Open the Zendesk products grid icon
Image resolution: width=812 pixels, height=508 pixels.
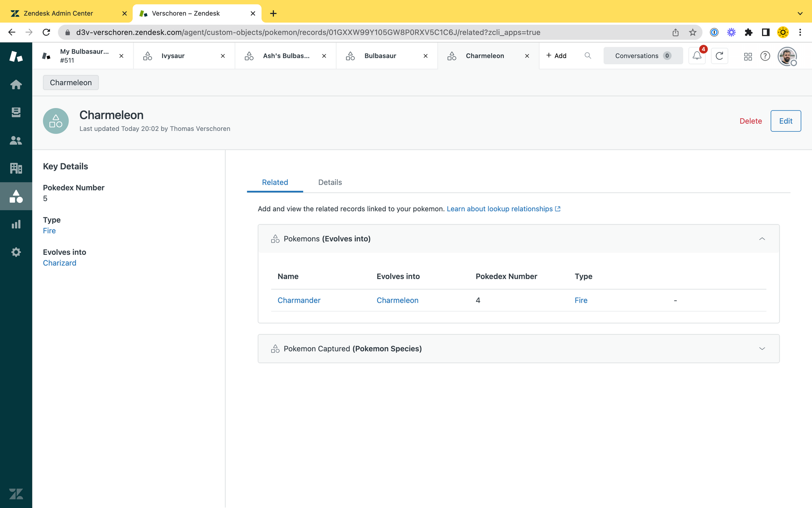[x=748, y=56]
